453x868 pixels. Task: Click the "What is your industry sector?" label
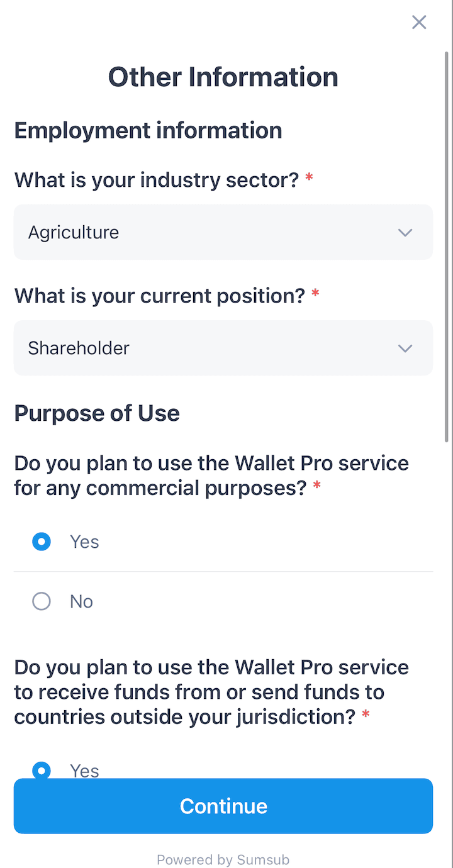(x=156, y=181)
